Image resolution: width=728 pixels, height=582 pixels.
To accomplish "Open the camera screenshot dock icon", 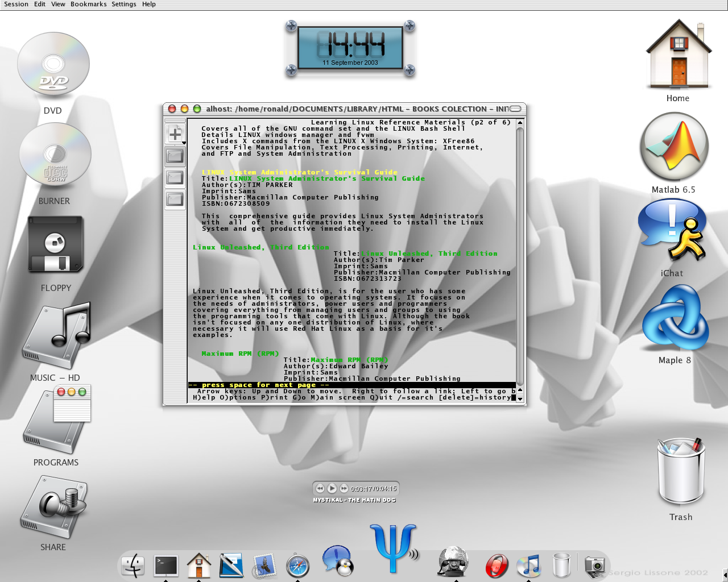I will point(594,566).
